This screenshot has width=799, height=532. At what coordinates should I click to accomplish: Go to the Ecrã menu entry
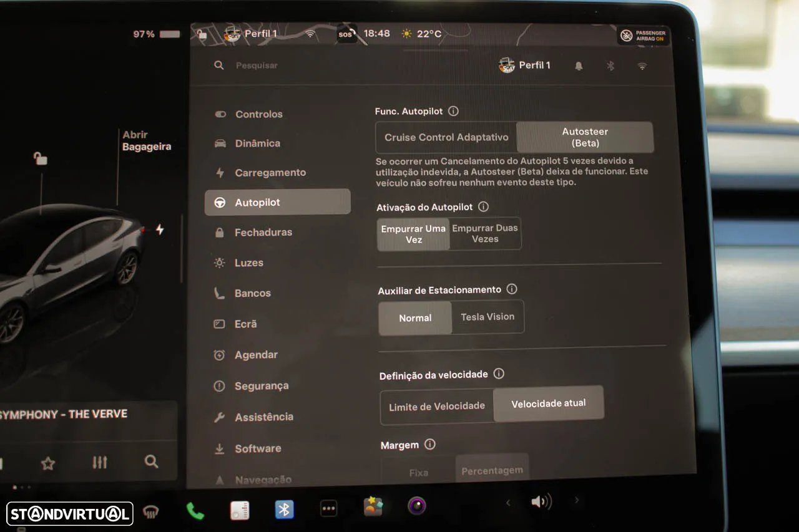pos(235,324)
